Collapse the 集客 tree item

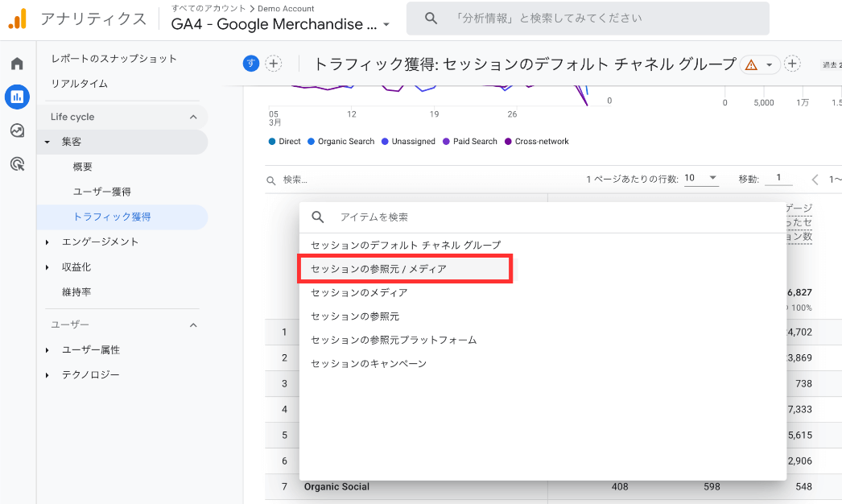click(47, 142)
